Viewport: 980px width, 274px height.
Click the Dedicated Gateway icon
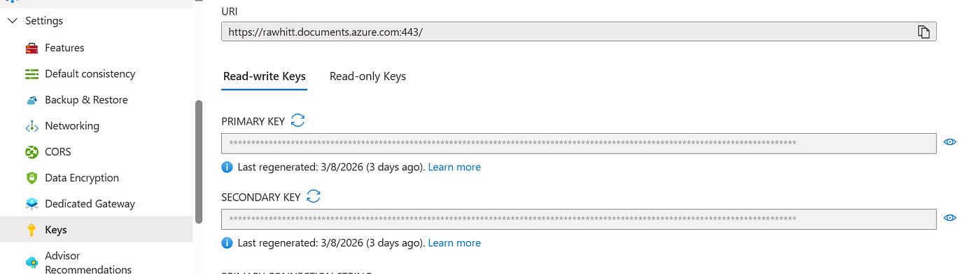(x=31, y=204)
